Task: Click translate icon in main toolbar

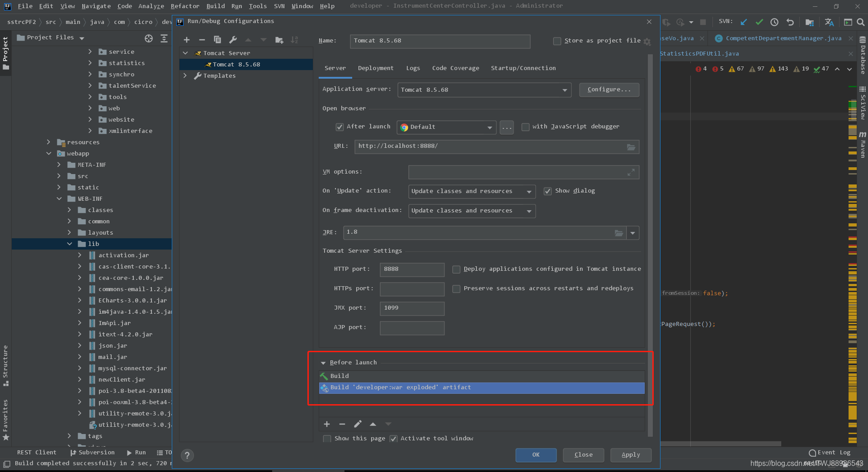Action: coord(829,22)
